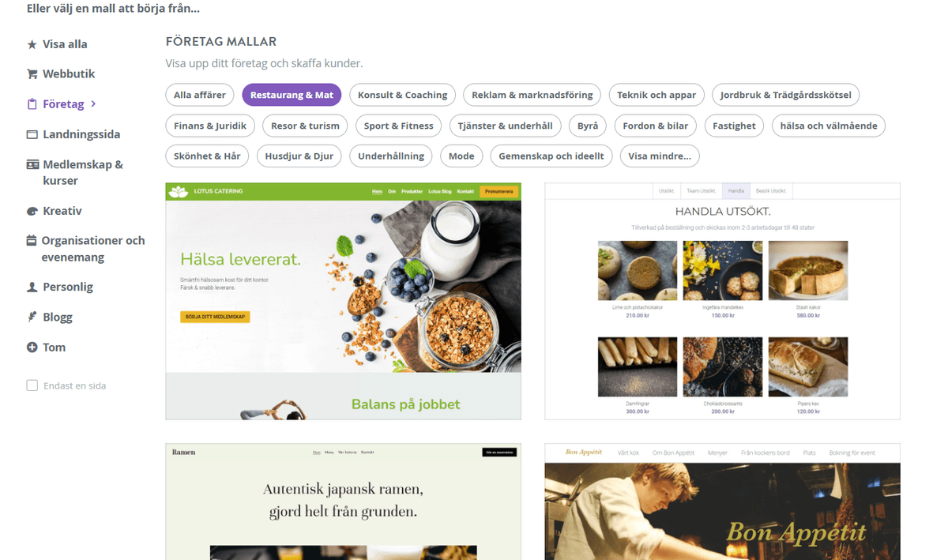Select the Sport & Fitness filter
Image resolution: width=948 pixels, height=560 pixels.
point(399,126)
